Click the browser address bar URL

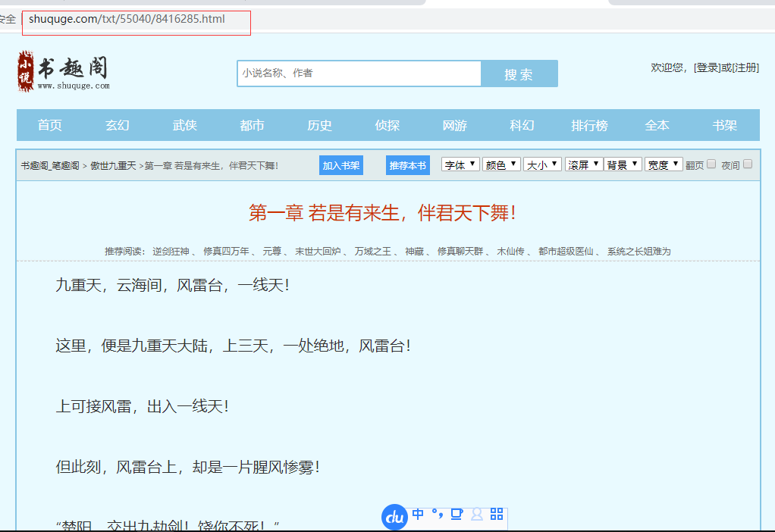(x=127, y=19)
